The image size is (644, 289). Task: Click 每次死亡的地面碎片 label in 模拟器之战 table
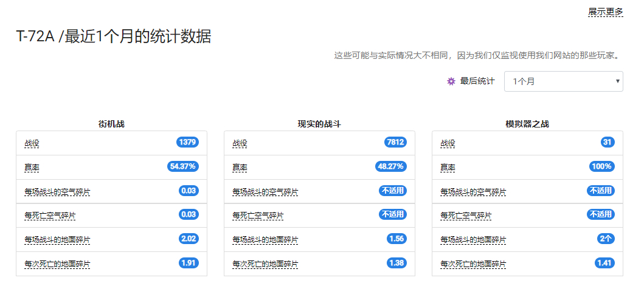click(x=473, y=264)
